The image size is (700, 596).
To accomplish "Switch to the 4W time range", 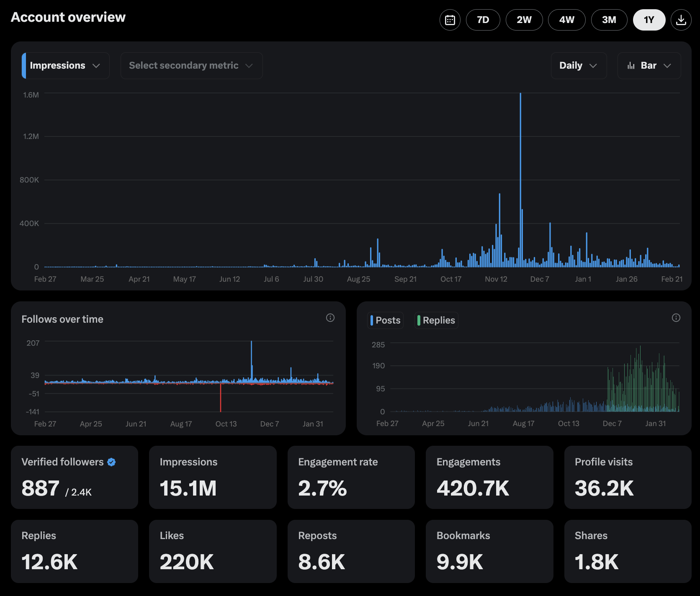I will click(x=567, y=20).
